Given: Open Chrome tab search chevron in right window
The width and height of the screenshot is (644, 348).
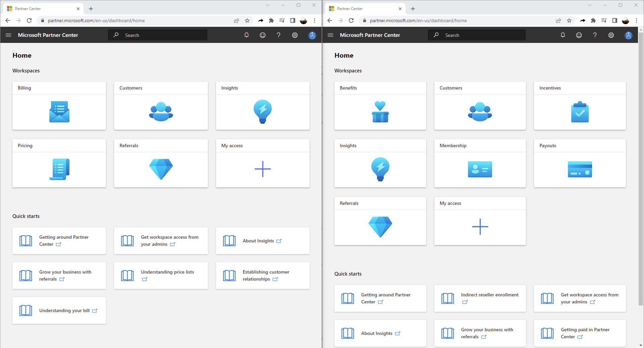Looking at the screenshot, I should coord(589,5).
